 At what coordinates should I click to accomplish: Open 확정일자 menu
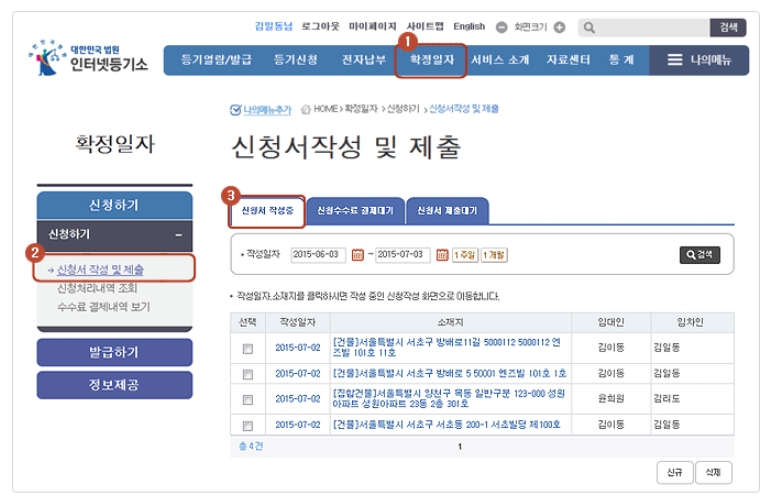pos(432,60)
